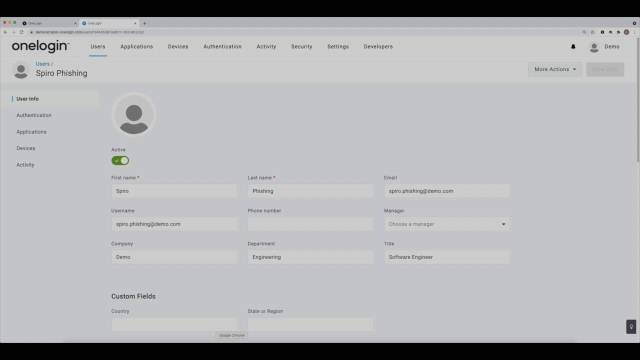Screen dimensions: 640x360
Task: Reload the page with the refresh icon
Action: [21, 32]
